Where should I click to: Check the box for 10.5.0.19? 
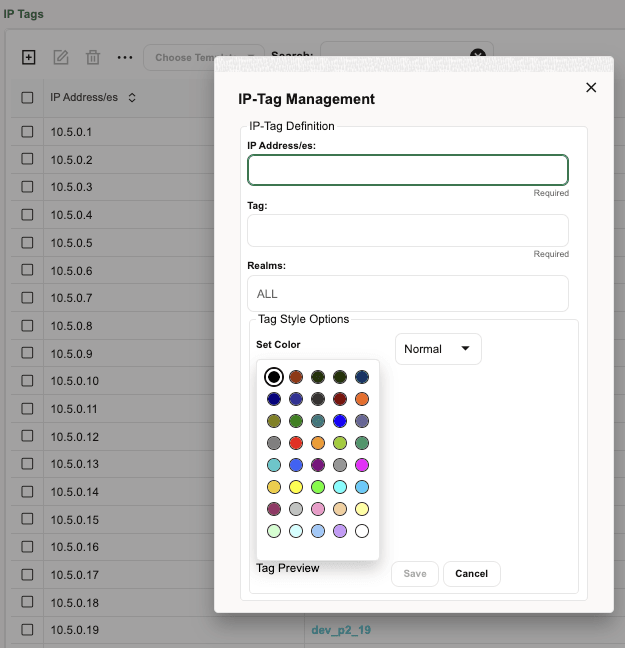pos(27,629)
